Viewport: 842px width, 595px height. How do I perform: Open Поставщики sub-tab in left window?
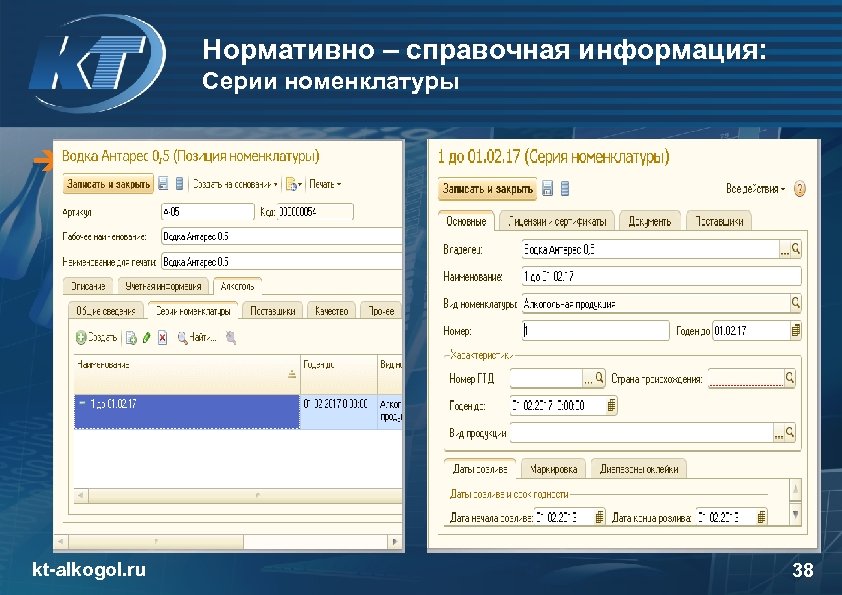click(273, 311)
